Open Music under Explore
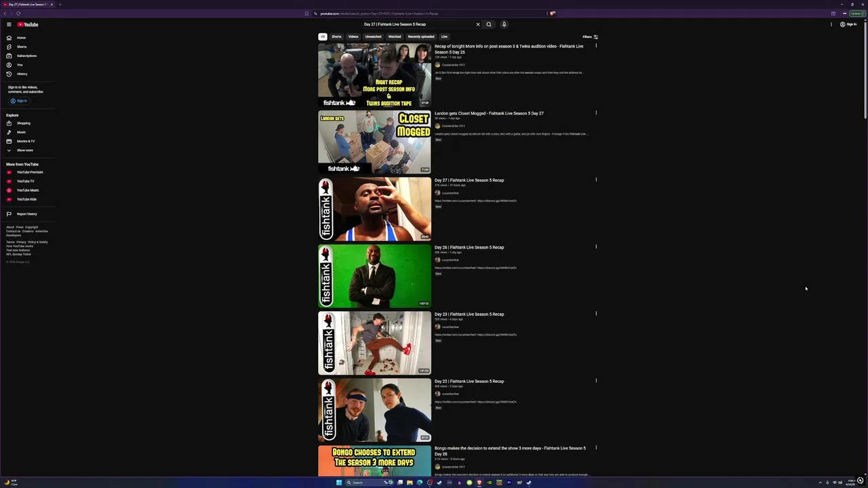 pos(21,132)
